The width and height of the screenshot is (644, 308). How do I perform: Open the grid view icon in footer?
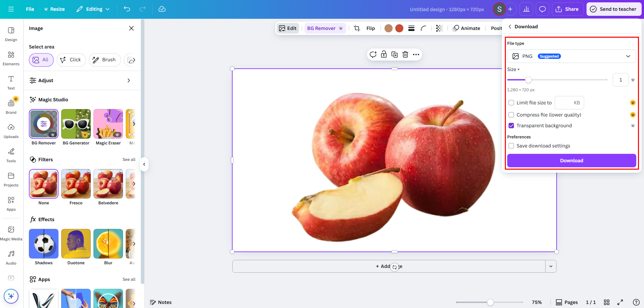coord(607,302)
